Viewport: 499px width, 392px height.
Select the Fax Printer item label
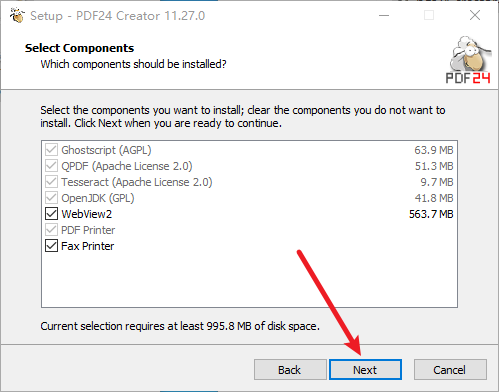tap(88, 246)
